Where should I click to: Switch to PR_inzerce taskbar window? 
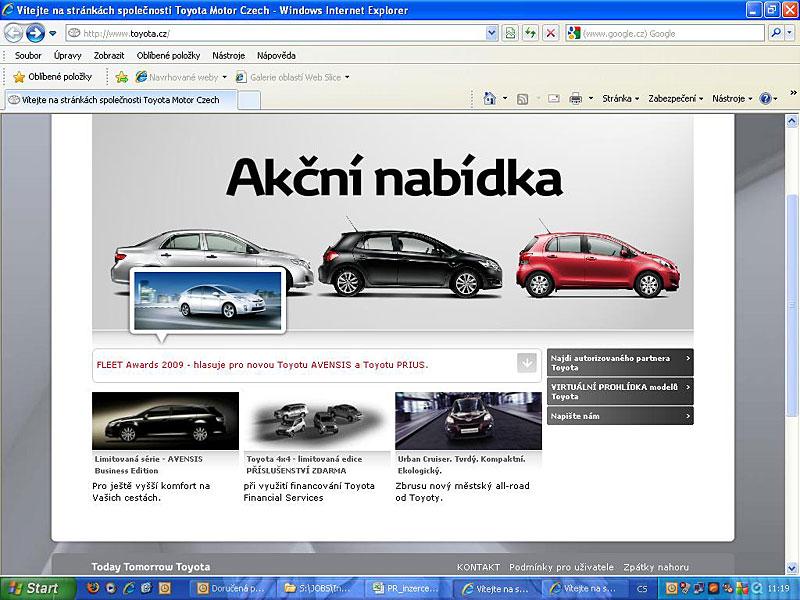[408, 589]
